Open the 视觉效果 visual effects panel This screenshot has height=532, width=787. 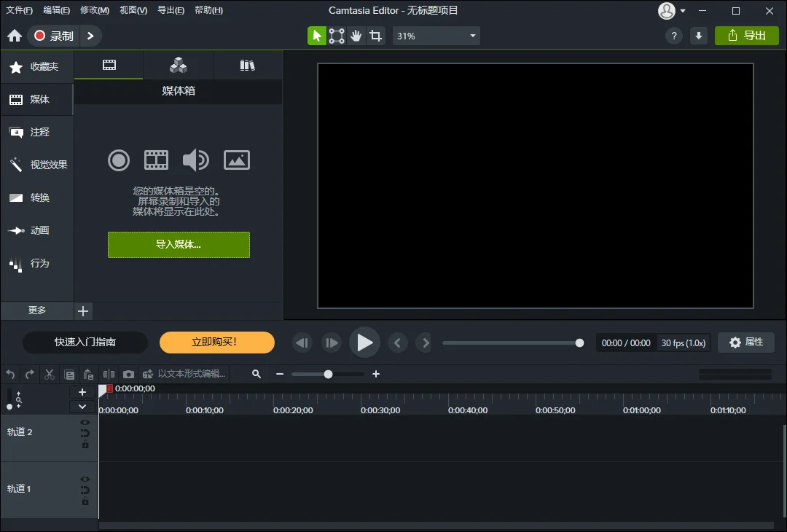(x=37, y=165)
